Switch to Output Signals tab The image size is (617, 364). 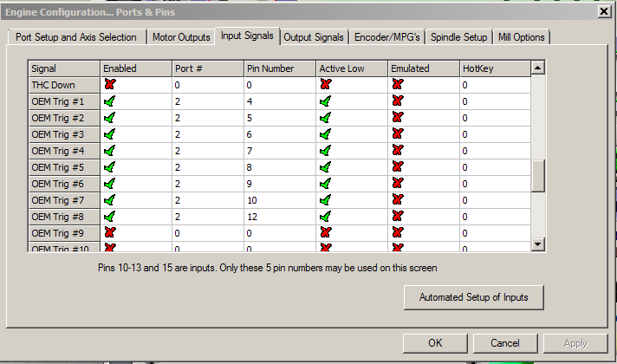pos(314,37)
